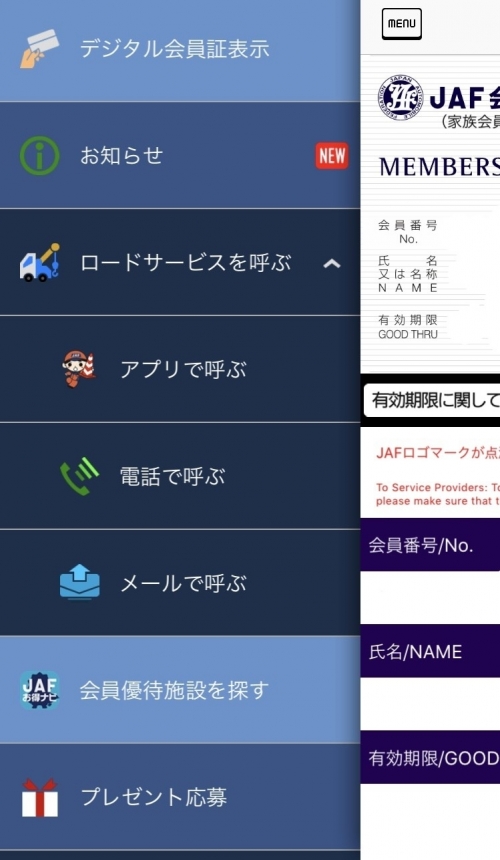Open the お知らせ menu entry

[180, 155]
